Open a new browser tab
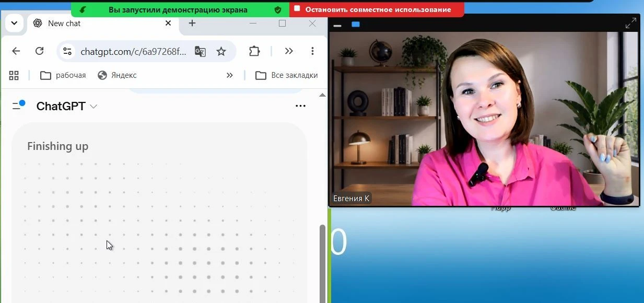 (192, 24)
